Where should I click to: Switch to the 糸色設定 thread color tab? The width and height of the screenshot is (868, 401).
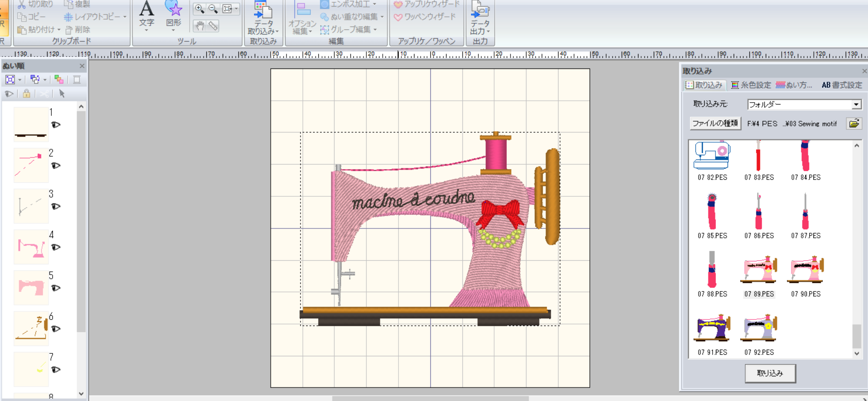pyautogui.click(x=751, y=85)
